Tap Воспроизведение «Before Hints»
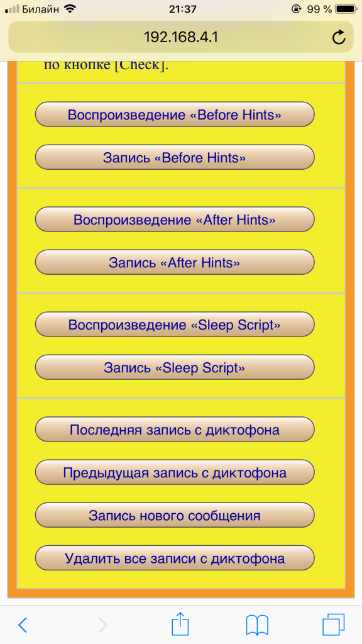 click(x=175, y=114)
